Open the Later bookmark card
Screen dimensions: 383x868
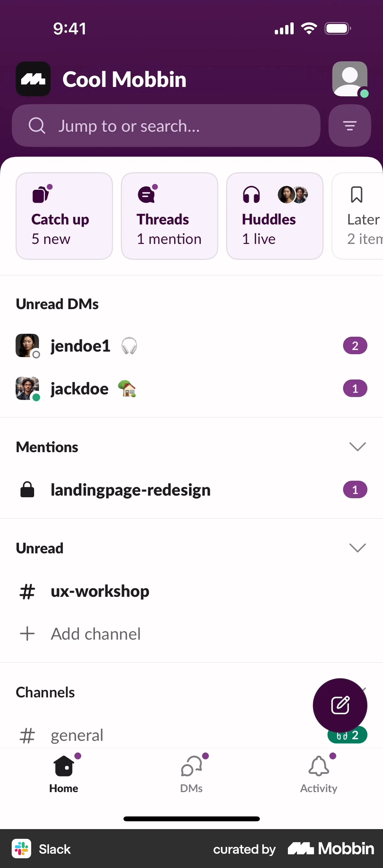361,216
